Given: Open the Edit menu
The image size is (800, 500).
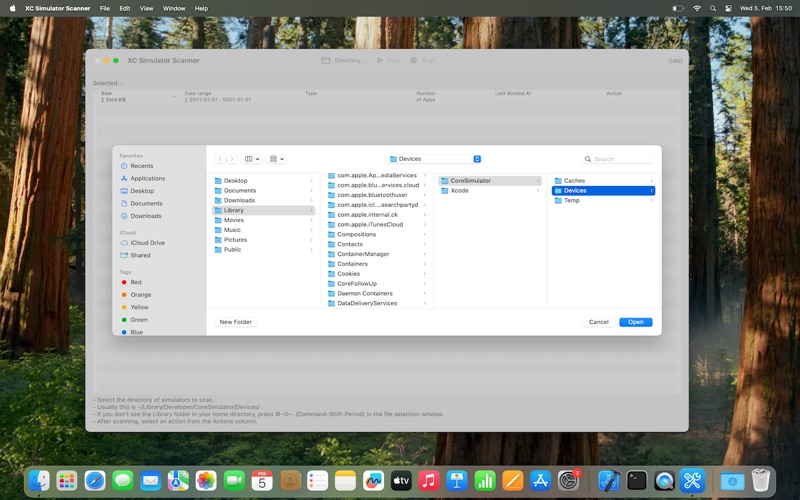Looking at the screenshot, I should pyautogui.click(x=124, y=8).
